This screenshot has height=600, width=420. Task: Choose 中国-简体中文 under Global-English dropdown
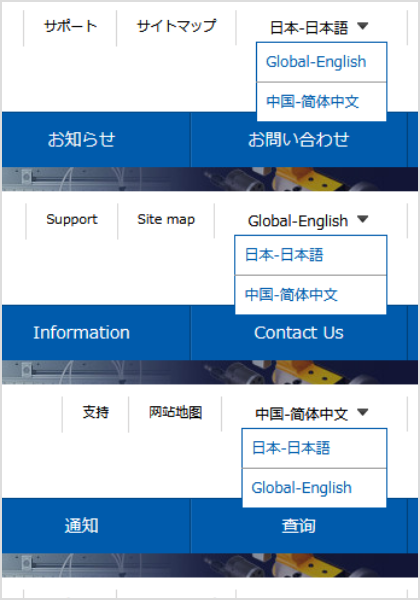pos(311,295)
